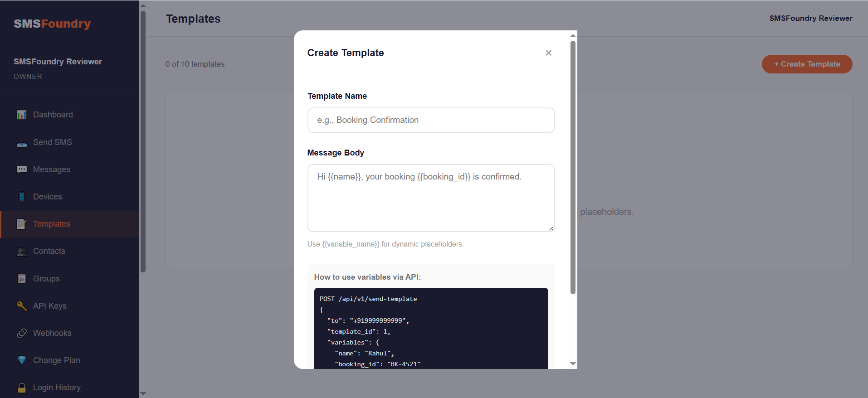868x398 pixels.
Task: Click the "How to use variables via API:" heading
Action: coord(367,277)
